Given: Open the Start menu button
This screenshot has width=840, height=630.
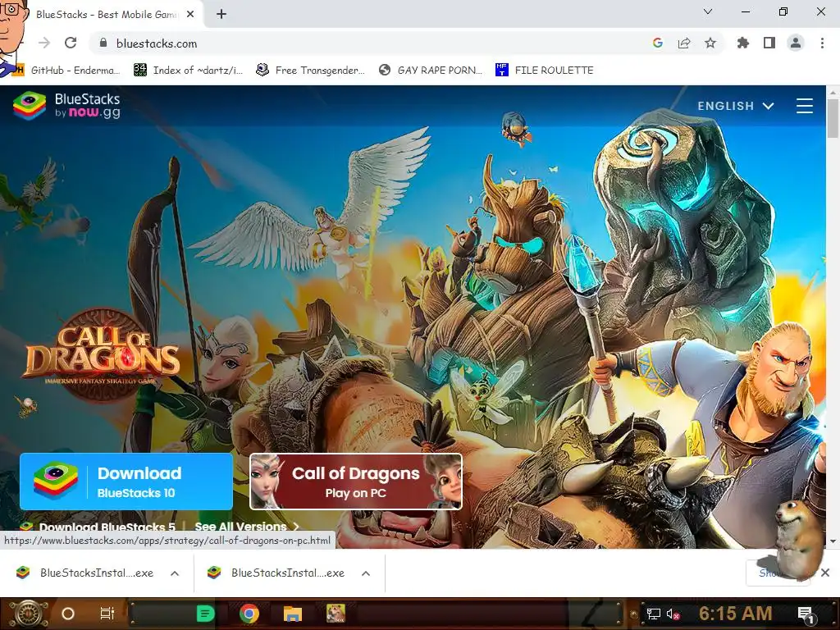Looking at the screenshot, I should pos(27,614).
